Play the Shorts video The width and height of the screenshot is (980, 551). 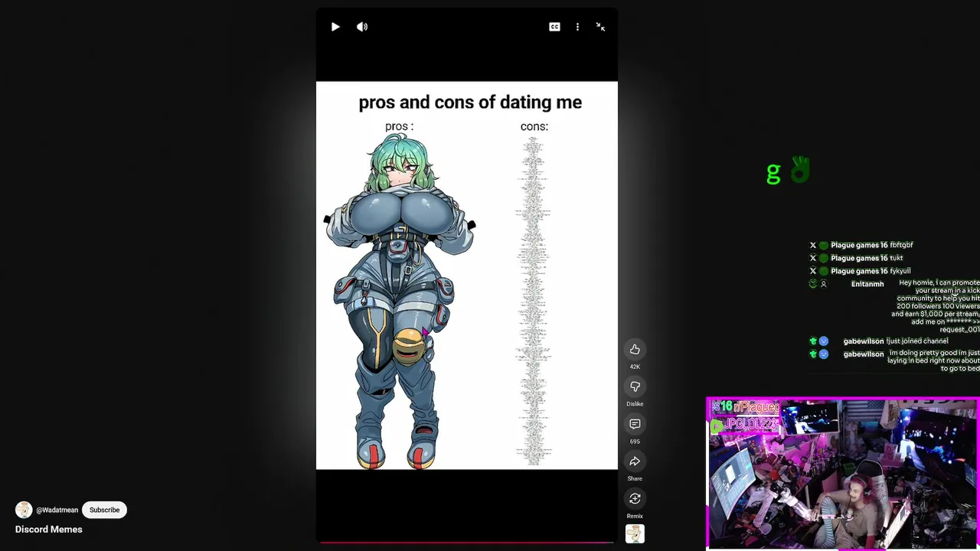click(335, 27)
